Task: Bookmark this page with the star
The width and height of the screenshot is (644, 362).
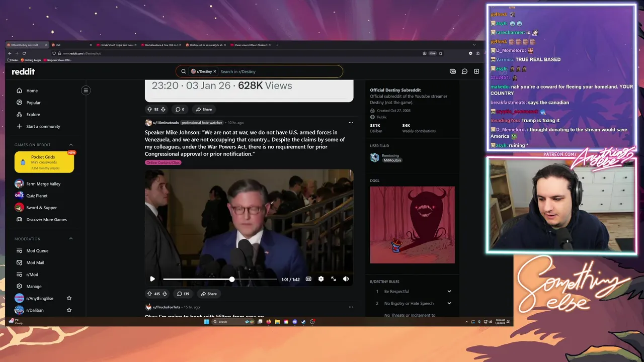Action: [441, 53]
